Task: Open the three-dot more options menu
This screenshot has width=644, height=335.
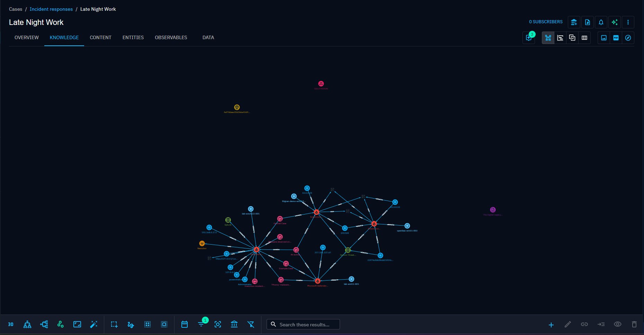Action: (628, 22)
